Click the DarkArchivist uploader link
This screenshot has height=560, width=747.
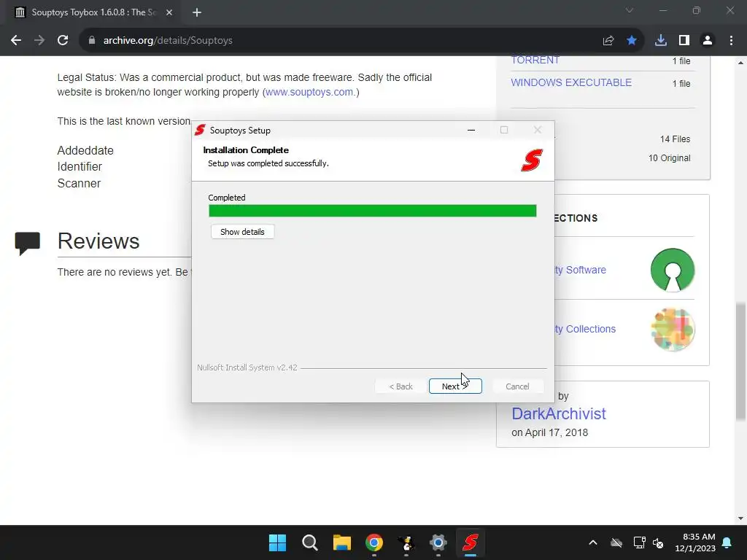pos(559,413)
